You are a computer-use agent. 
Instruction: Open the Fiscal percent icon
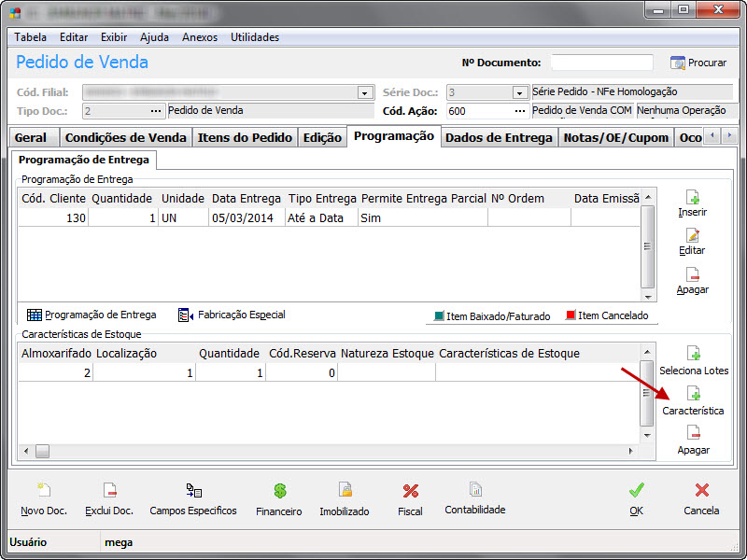coord(410,491)
